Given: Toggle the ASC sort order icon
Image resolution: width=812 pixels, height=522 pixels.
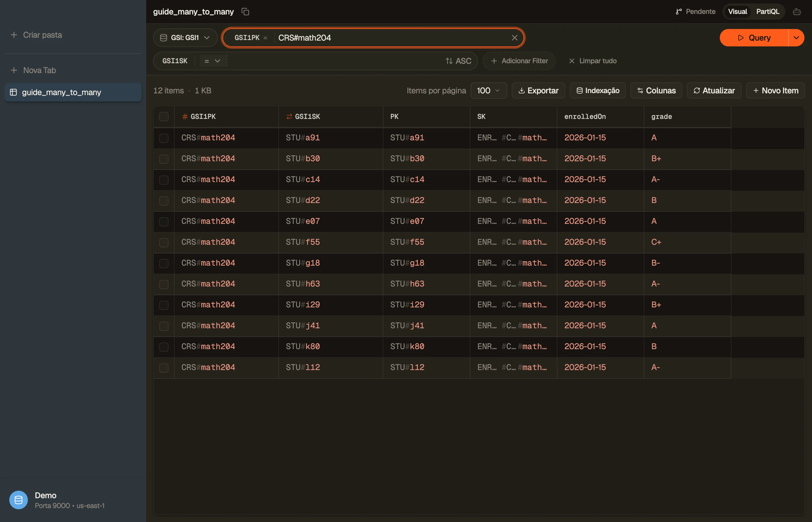Looking at the screenshot, I should click(x=449, y=61).
